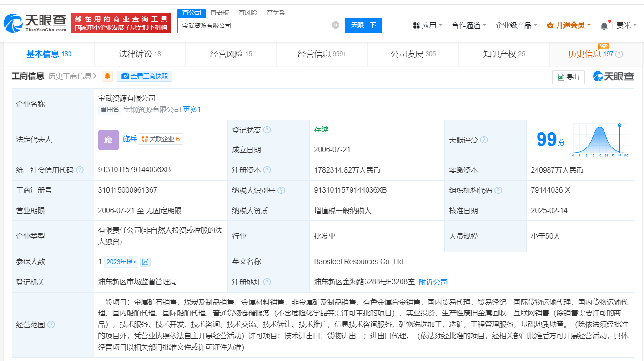Select the 查老板 search tab
Image resolution: width=644 pixels, height=361 pixels.
(x=219, y=13)
